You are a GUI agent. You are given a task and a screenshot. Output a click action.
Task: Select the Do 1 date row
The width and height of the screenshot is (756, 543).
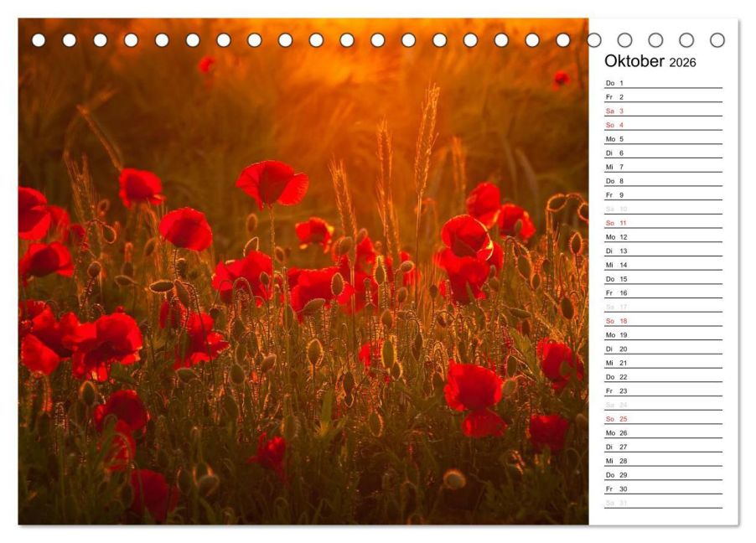pyautogui.click(x=664, y=83)
